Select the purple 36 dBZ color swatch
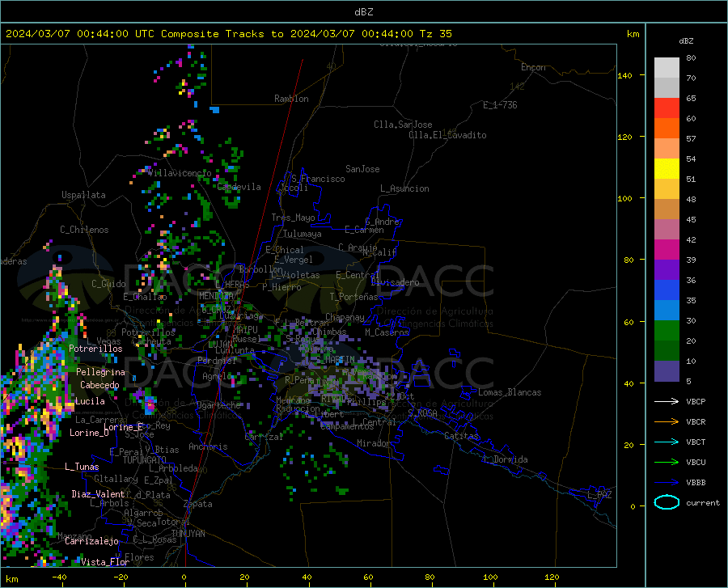Viewport: 728px width, 588px height. 667,270
